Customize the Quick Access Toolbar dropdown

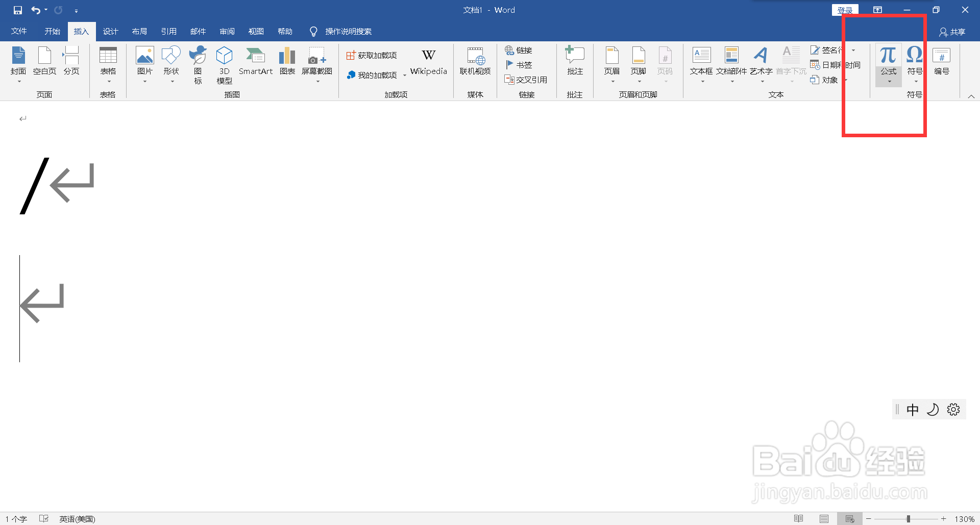(x=76, y=11)
